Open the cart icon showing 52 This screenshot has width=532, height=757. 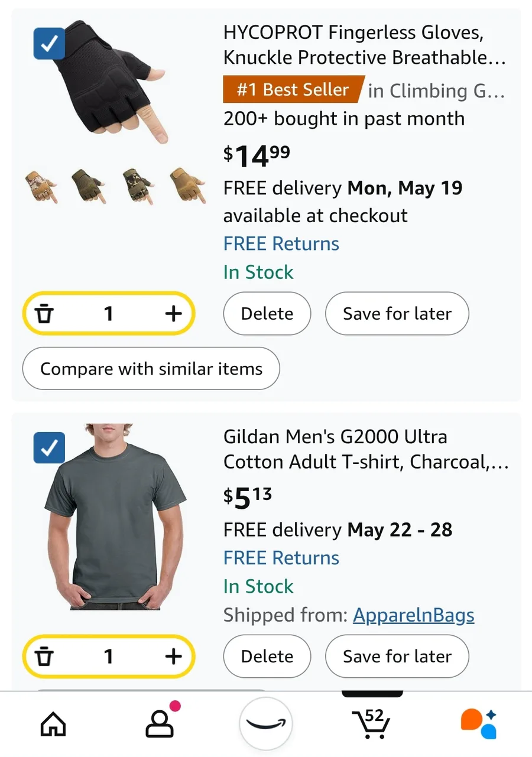tap(371, 723)
